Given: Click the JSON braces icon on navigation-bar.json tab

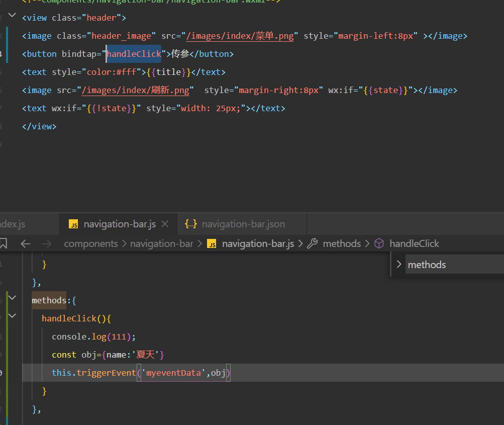Looking at the screenshot, I should coord(190,224).
